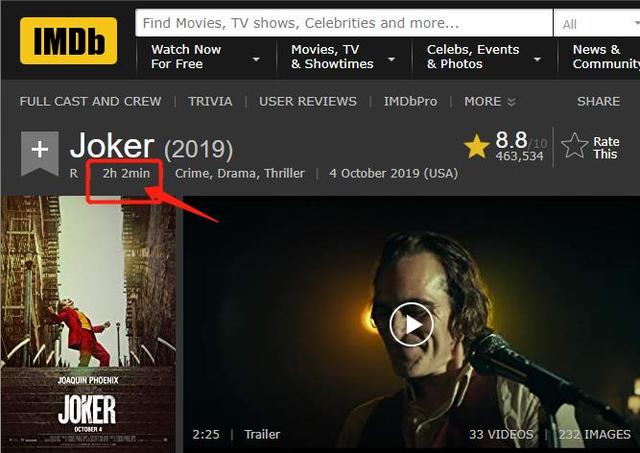
Task: Expand Movies, TV & Showtimes menu
Action: (x=343, y=57)
